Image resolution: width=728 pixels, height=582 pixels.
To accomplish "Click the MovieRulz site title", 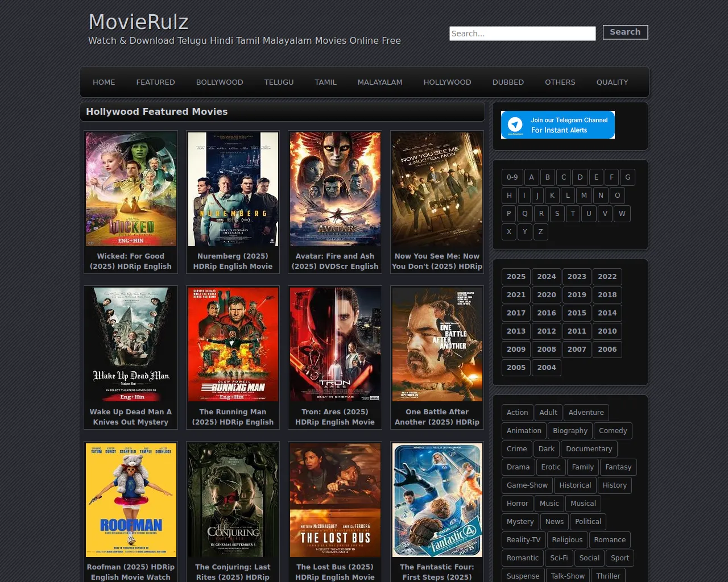I will 138,22.
